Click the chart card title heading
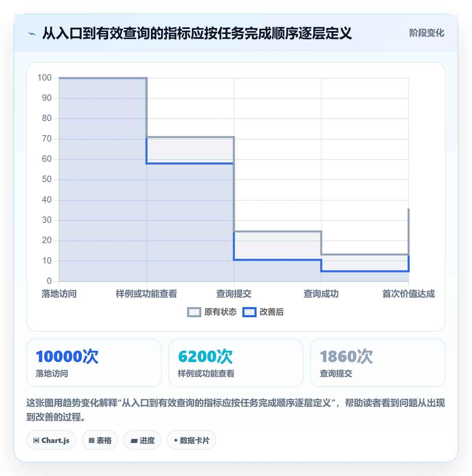The image size is (472, 476). click(x=197, y=33)
